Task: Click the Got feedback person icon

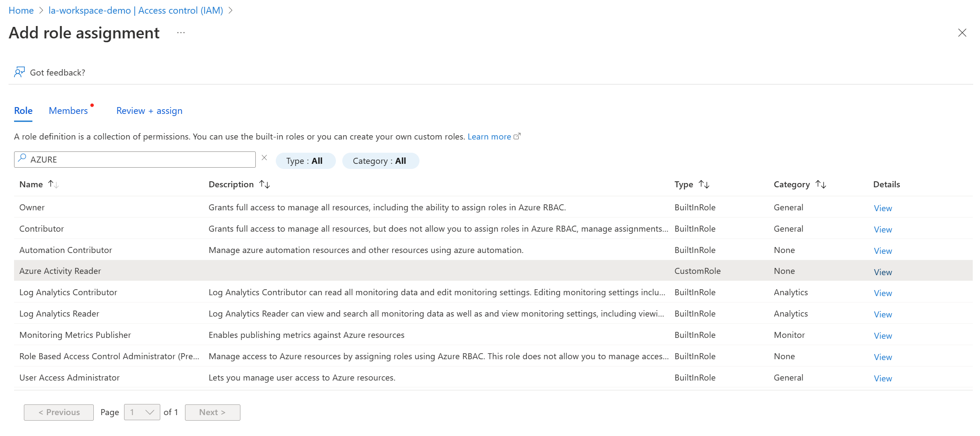Action: point(19,72)
